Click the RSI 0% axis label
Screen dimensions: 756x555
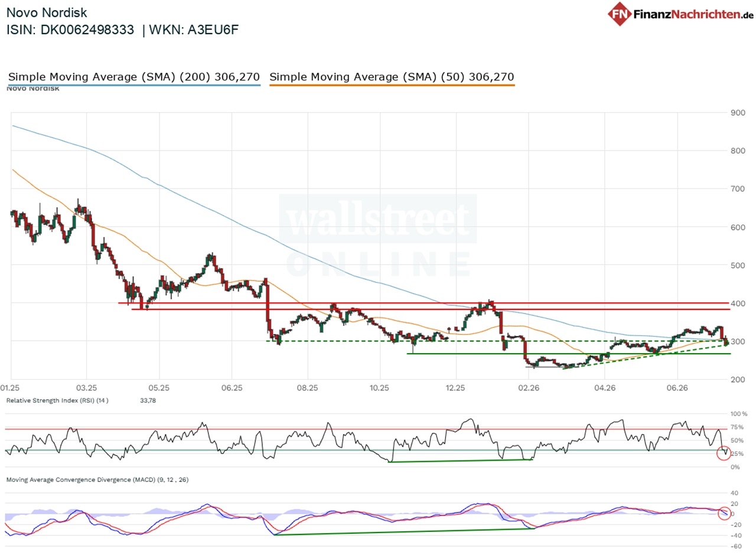pos(736,467)
